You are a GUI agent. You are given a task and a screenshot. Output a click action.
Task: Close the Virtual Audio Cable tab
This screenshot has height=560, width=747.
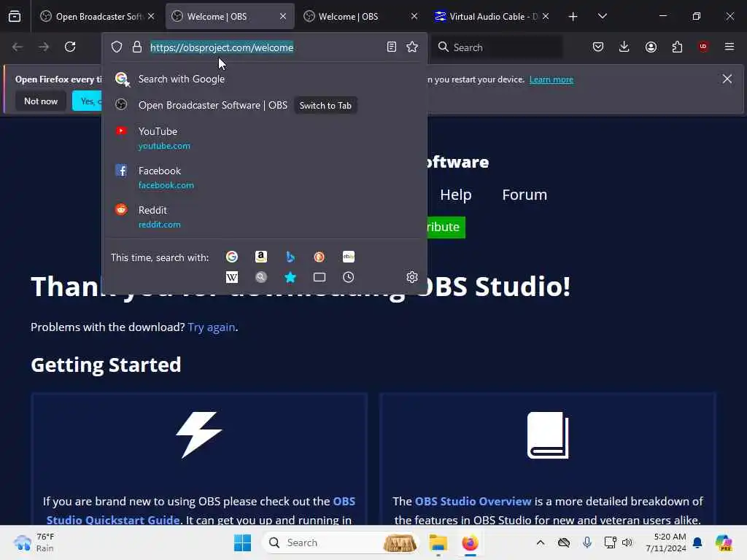pyautogui.click(x=546, y=17)
